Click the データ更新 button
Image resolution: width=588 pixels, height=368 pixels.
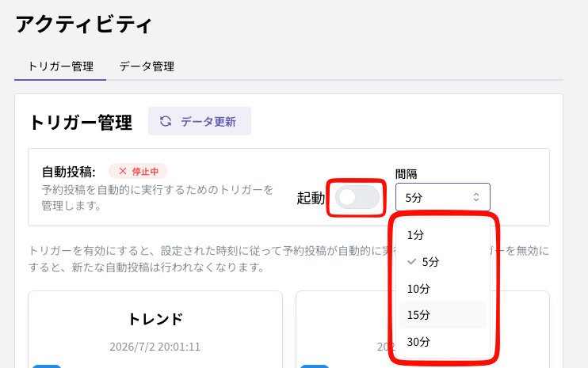[x=200, y=121]
